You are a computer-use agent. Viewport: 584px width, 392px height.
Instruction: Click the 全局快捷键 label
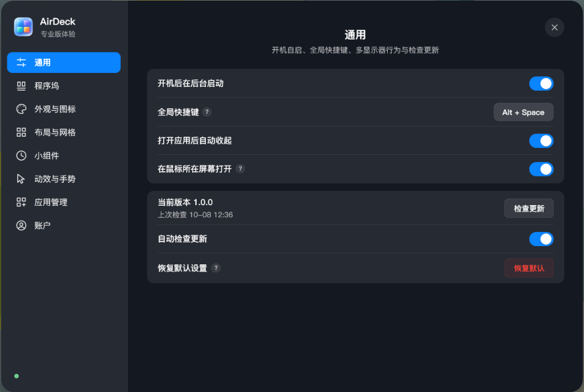178,112
